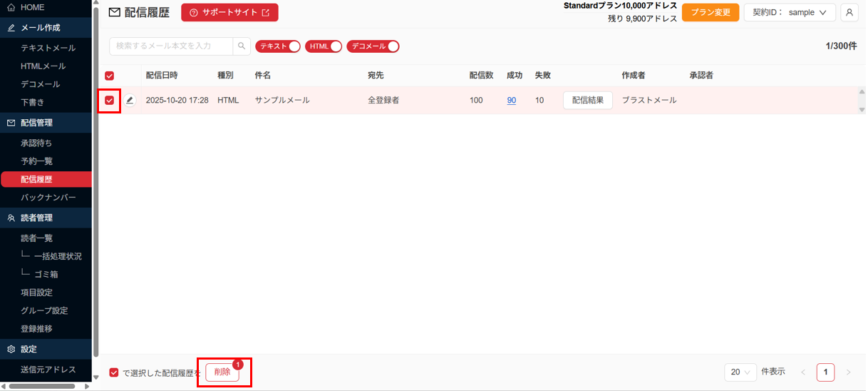Open the 20 件表示 page size dropdown
The height and width of the screenshot is (391, 868).
[x=740, y=372]
